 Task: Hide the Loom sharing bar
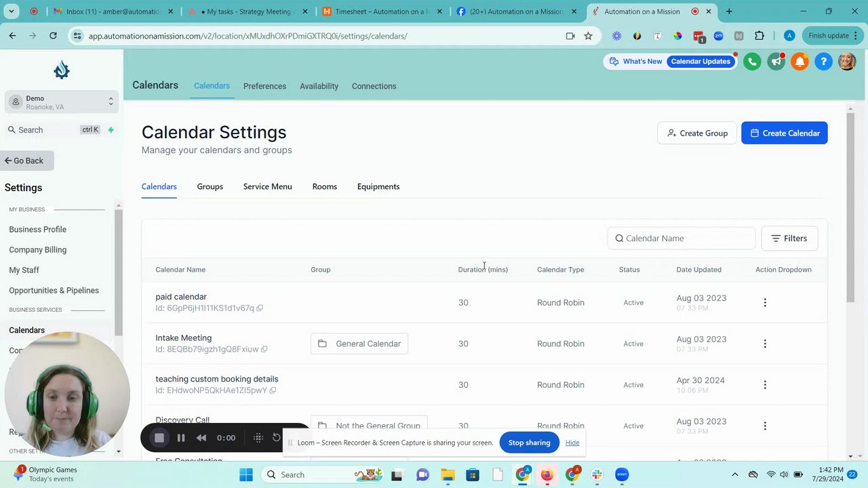pos(572,443)
